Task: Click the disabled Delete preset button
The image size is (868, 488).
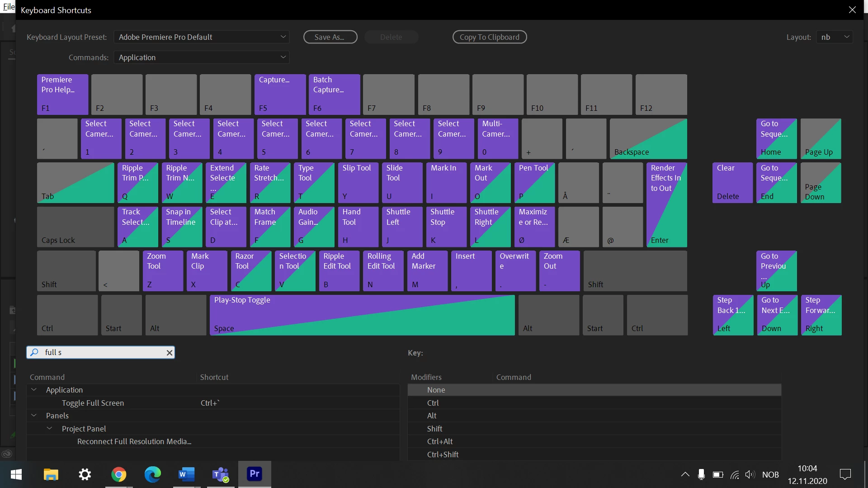Action: tap(391, 37)
